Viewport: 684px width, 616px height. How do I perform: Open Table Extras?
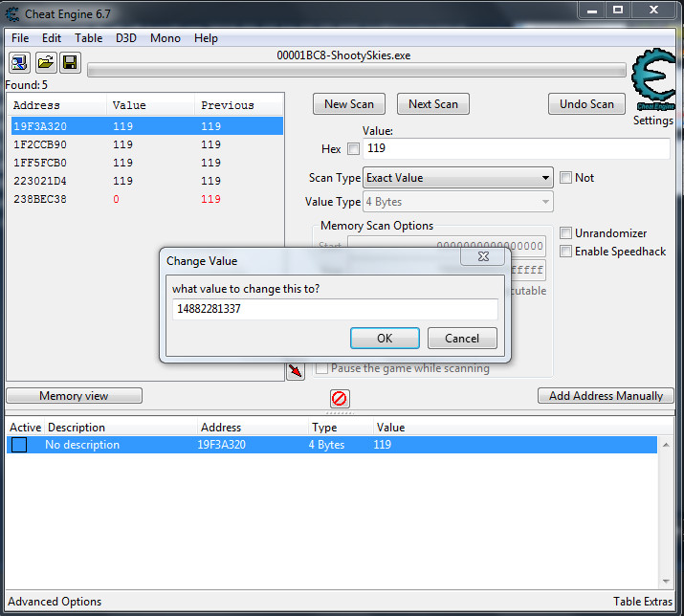point(643,602)
